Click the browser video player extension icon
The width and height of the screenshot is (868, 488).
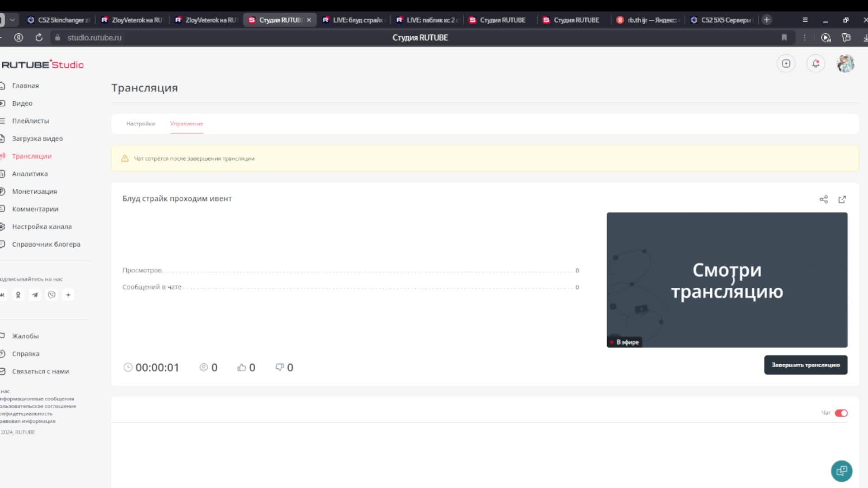pyautogui.click(x=826, y=38)
